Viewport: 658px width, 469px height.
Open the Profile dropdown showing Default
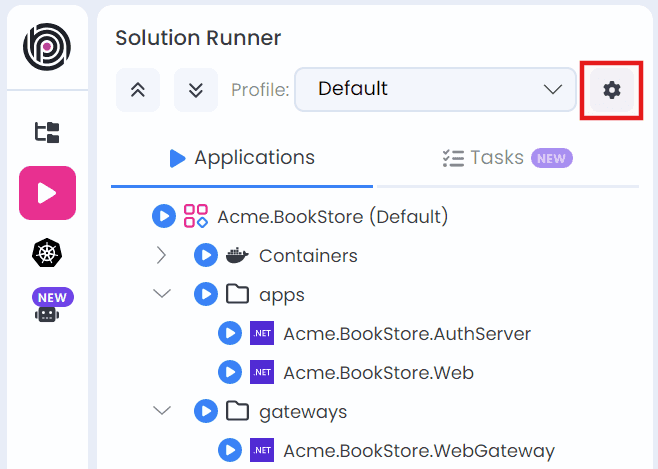(435, 89)
